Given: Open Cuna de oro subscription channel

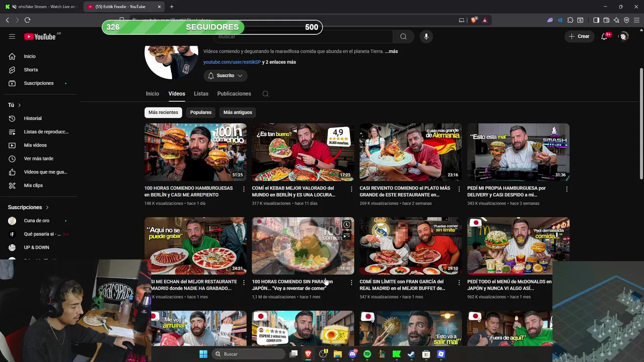Looking at the screenshot, I should click(36, 221).
